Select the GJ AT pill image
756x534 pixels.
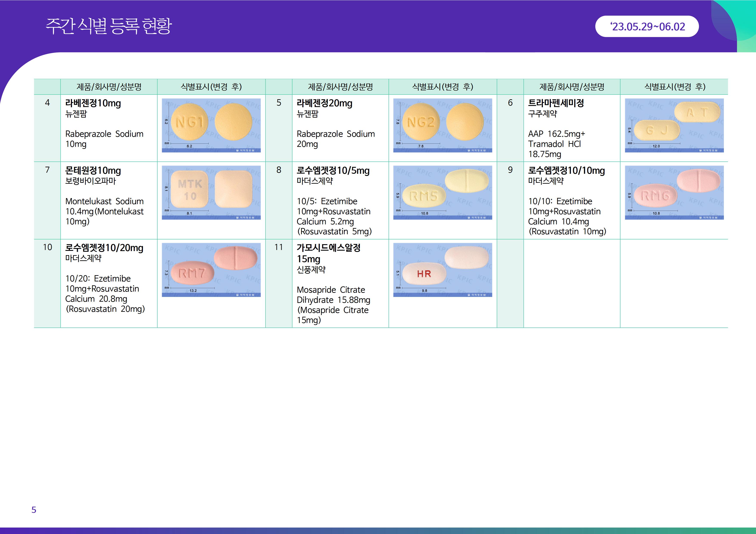point(674,125)
